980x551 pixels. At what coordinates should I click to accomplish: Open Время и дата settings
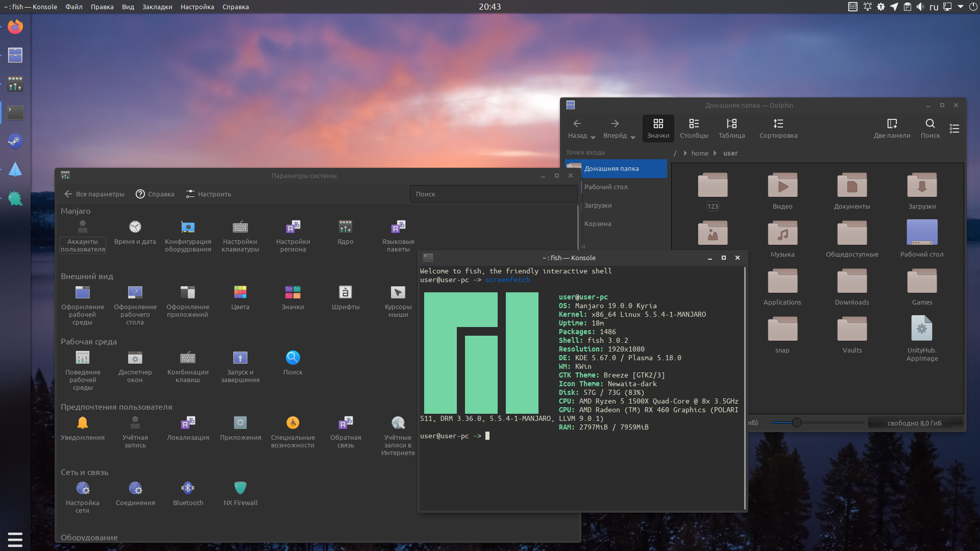pyautogui.click(x=135, y=232)
